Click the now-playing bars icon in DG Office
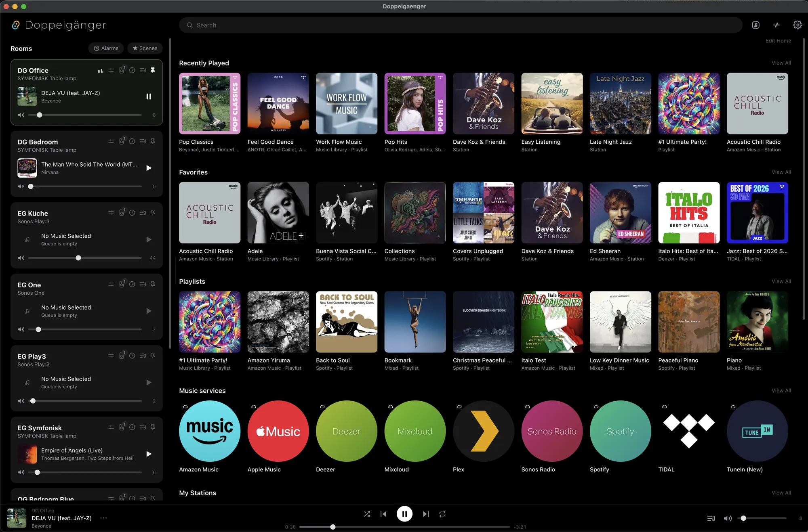 click(x=100, y=71)
